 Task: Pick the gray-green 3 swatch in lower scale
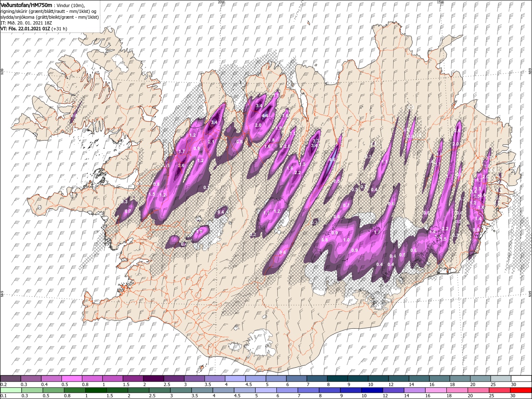coord(181,390)
